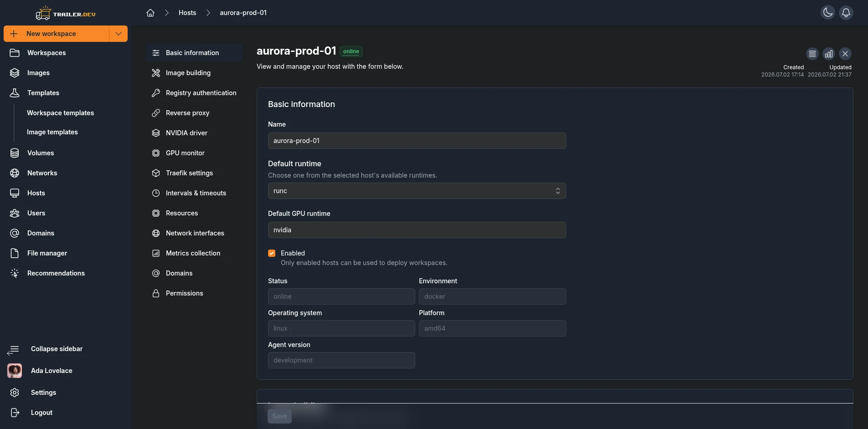Click Ada Lovelace avatar
Viewport: 868px width, 429px height.
tap(15, 371)
